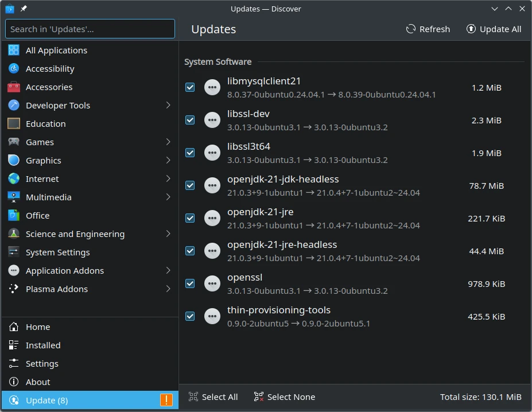
Task: Toggle the openssl update checkbox
Action: coord(190,283)
